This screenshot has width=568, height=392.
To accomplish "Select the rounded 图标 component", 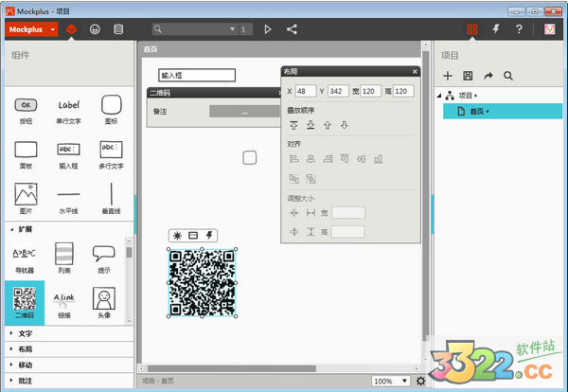I will pyautogui.click(x=111, y=110).
